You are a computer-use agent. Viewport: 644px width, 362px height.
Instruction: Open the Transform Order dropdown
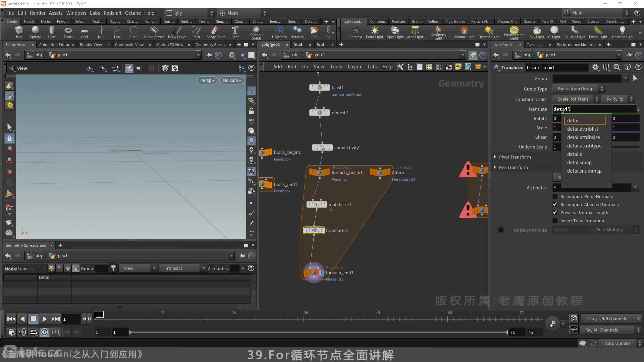click(x=576, y=99)
